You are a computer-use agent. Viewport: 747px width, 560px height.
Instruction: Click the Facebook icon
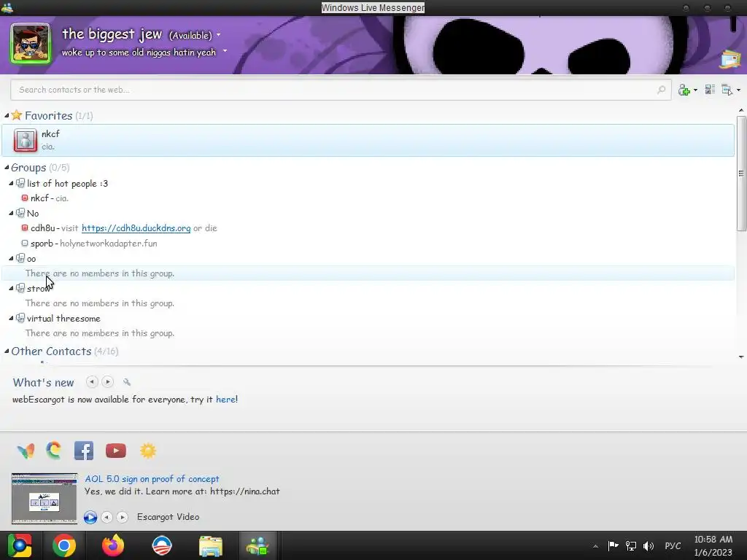pyautogui.click(x=84, y=451)
